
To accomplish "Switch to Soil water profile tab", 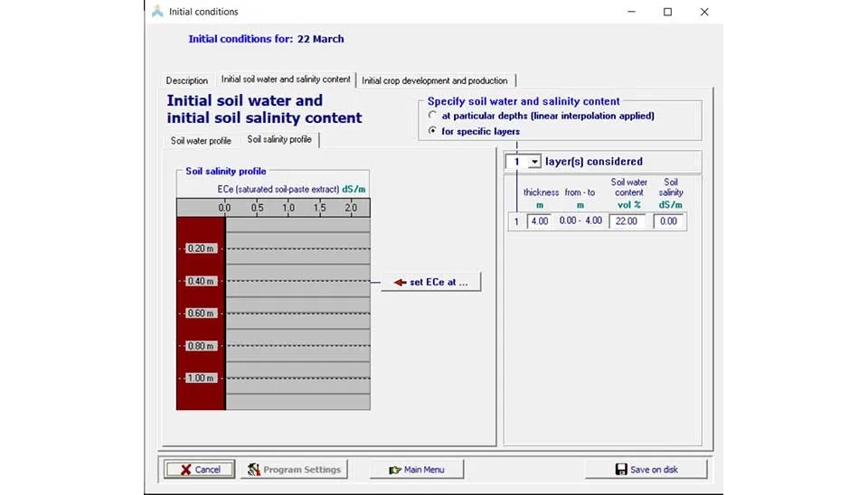I will [x=201, y=141].
